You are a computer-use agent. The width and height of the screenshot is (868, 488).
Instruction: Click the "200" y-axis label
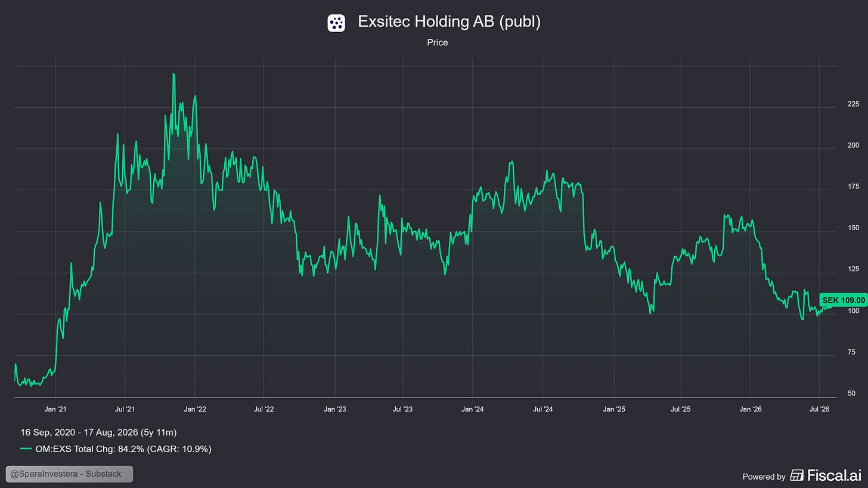(x=853, y=145)
